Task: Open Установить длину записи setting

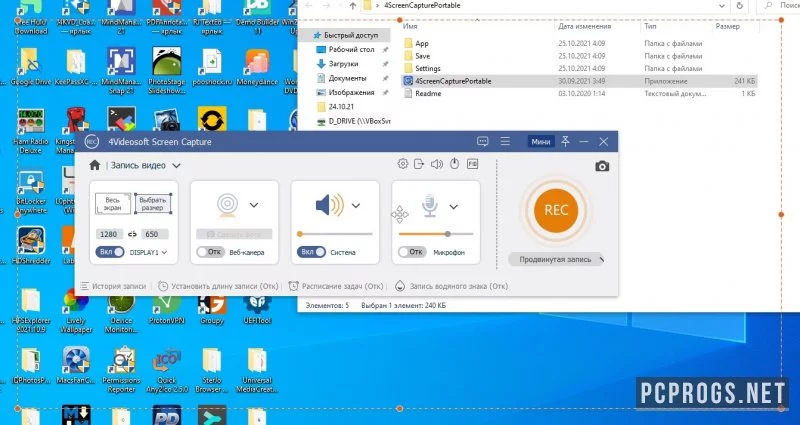Action: tap(218, 286)
